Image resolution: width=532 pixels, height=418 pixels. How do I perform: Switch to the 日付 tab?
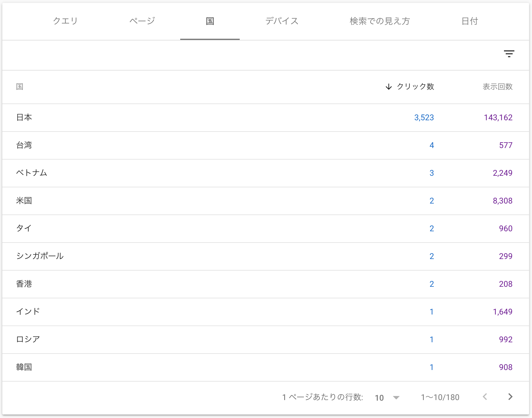tap(470, 21)
